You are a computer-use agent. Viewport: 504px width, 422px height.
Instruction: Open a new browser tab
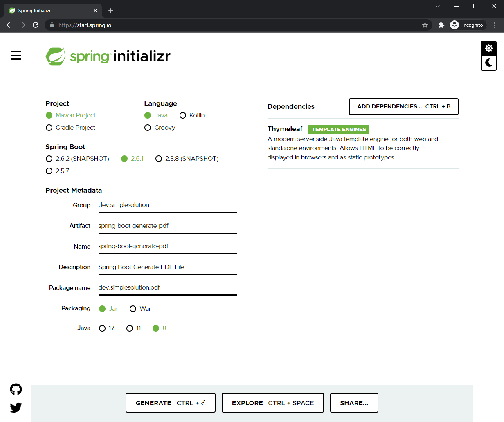pos(110,10)
